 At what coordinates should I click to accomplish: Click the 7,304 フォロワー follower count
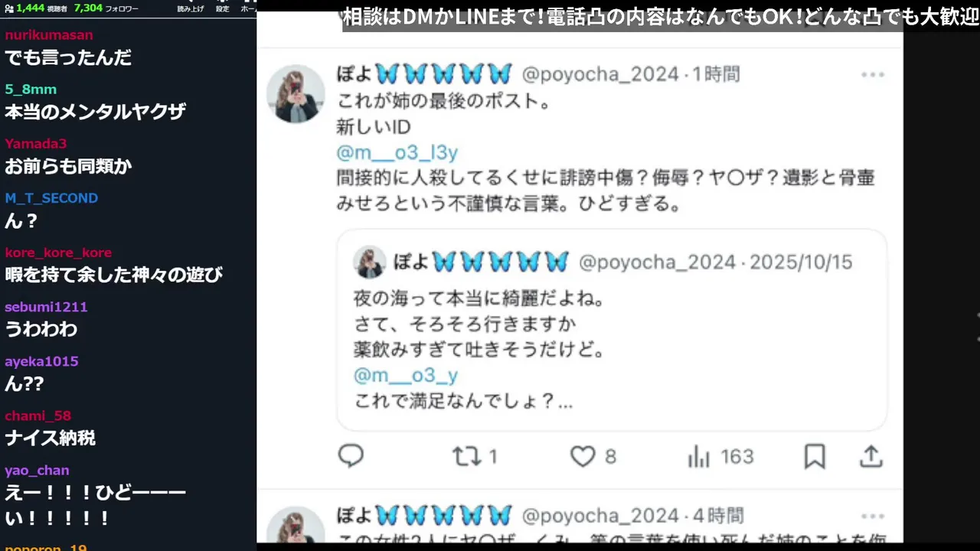[106, 8]
